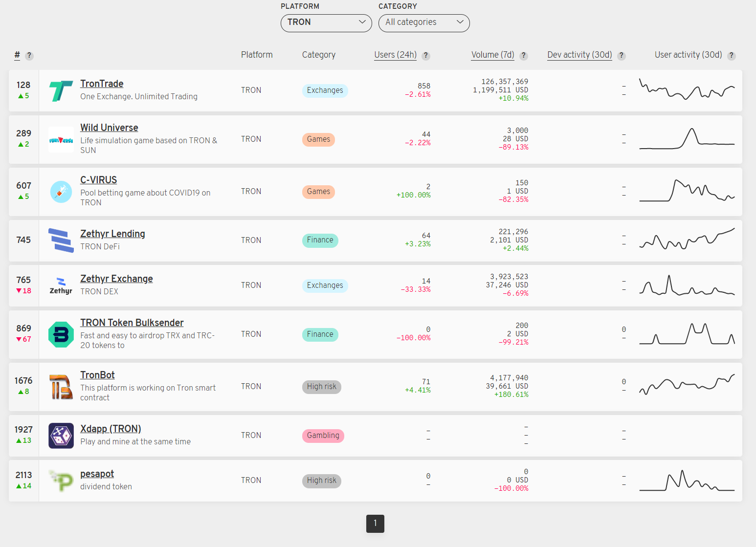
Task: Click the Xdapp dice icon
Action: click(x=61, y=436)
